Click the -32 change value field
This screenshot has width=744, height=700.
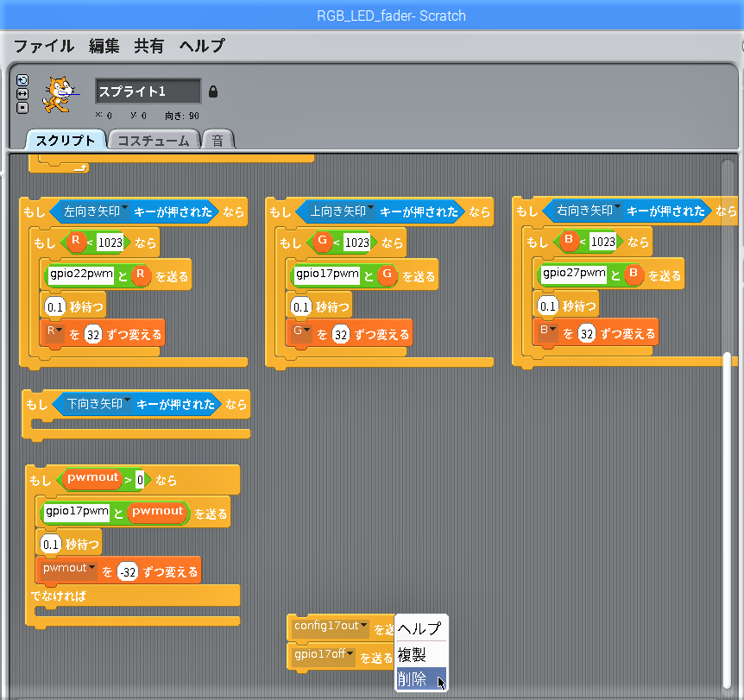[x=127, y=572]
